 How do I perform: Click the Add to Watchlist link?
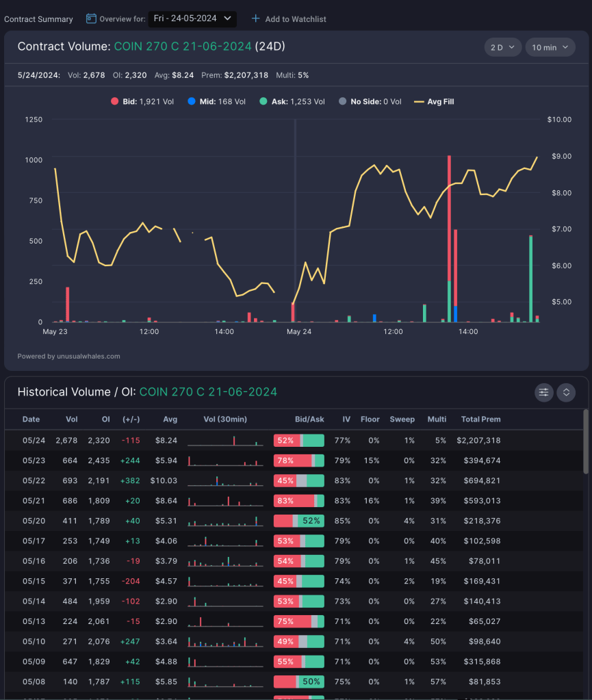(295, 19)
